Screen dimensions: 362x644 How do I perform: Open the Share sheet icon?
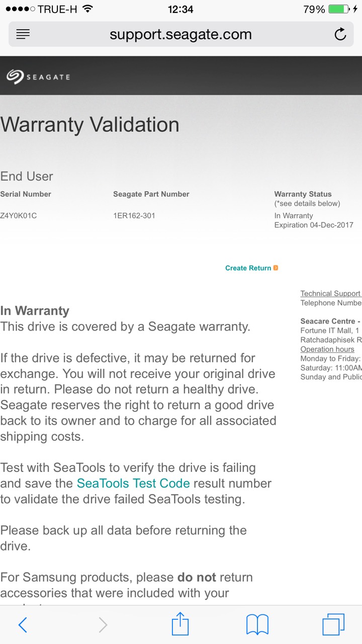click(180, 624)
